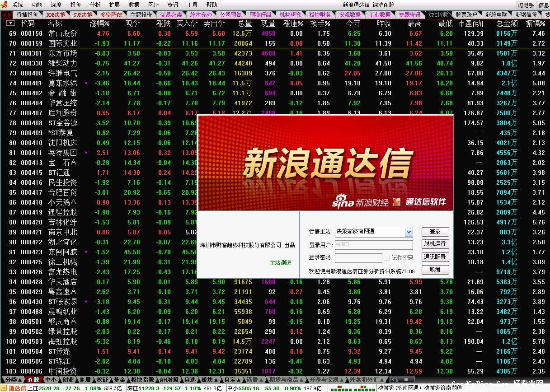550x392 pixels.
Task: Select the 潍柴动力 stock row
Action: pyautogui.click(x=275, y=63)
